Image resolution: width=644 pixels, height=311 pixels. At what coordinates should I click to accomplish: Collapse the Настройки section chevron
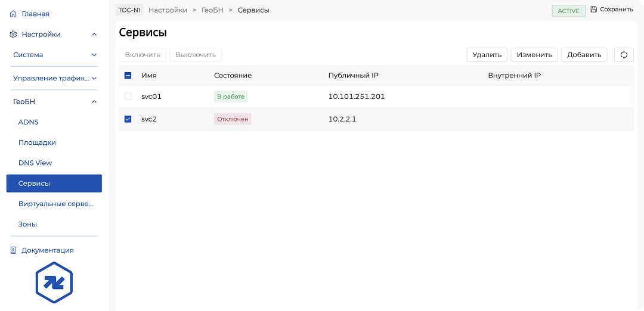(94, 35)
